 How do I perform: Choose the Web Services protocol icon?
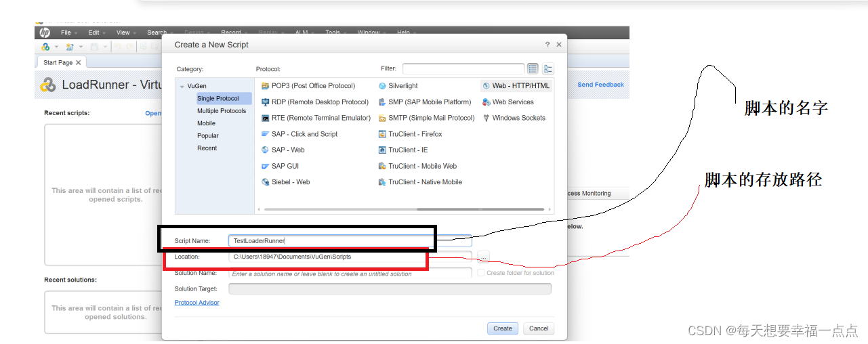[487, 102]
